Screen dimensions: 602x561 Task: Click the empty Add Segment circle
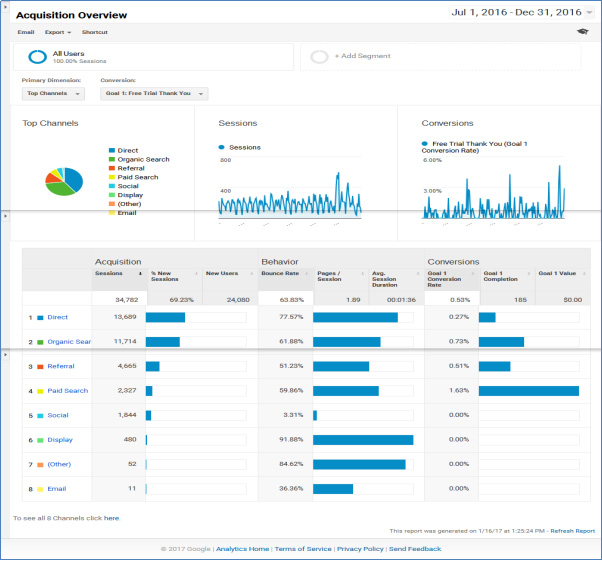(320, 57)
